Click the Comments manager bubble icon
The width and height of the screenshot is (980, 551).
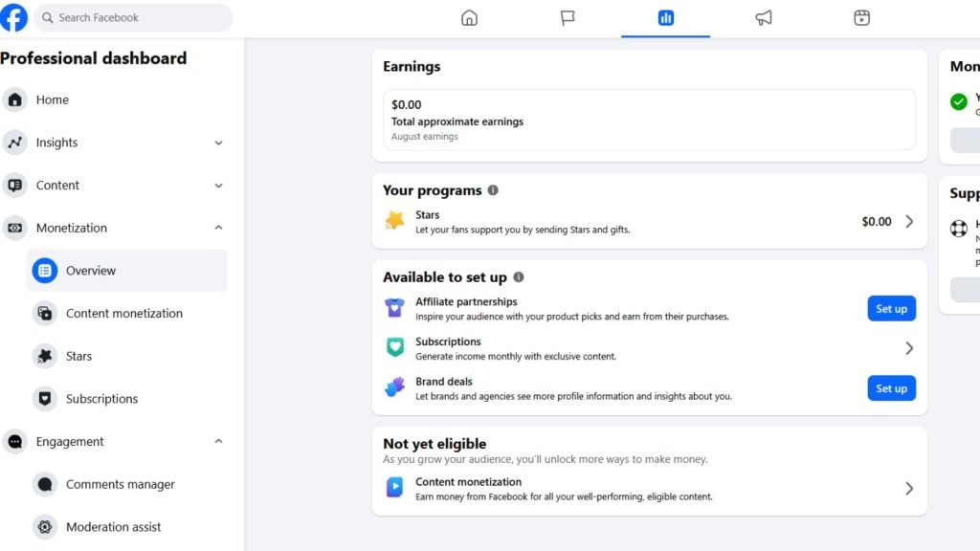[x=45, y=484]
